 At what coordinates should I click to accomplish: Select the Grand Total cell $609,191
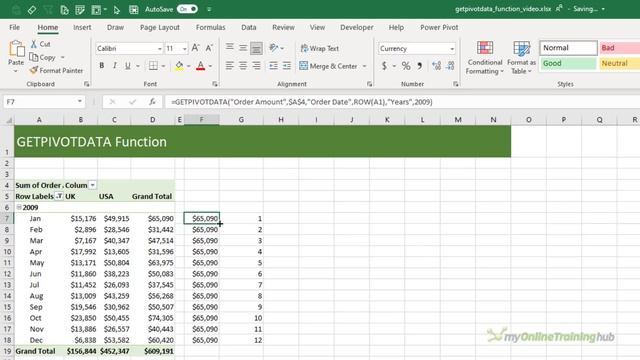pyautogui.click(x=153, y=351)
